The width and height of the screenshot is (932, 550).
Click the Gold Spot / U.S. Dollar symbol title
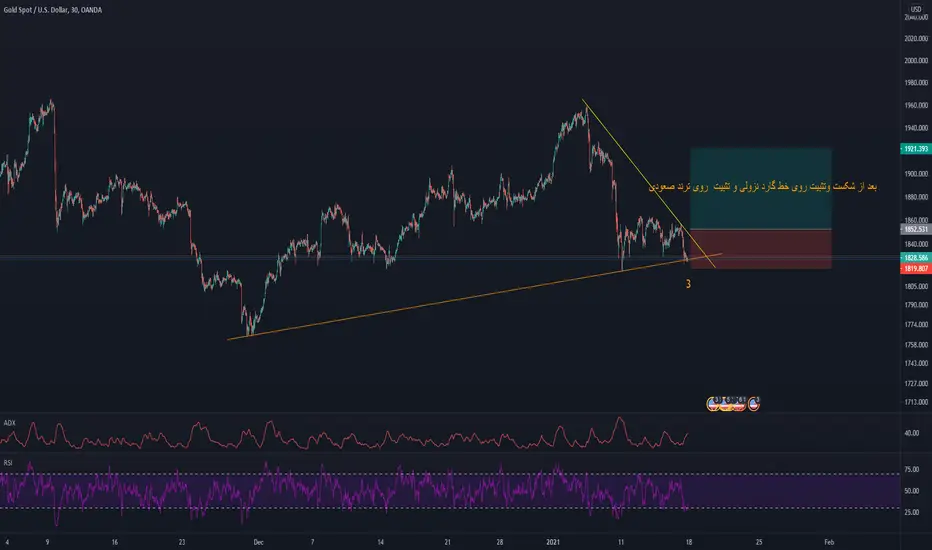point(52,10)
